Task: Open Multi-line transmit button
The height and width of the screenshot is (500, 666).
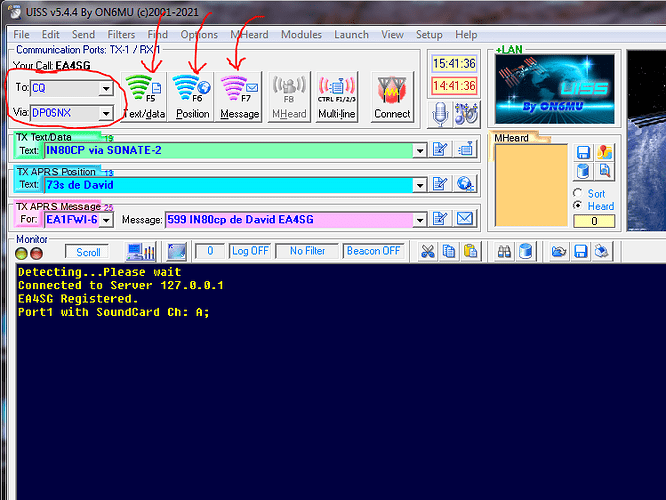Action: pos(336,97)
